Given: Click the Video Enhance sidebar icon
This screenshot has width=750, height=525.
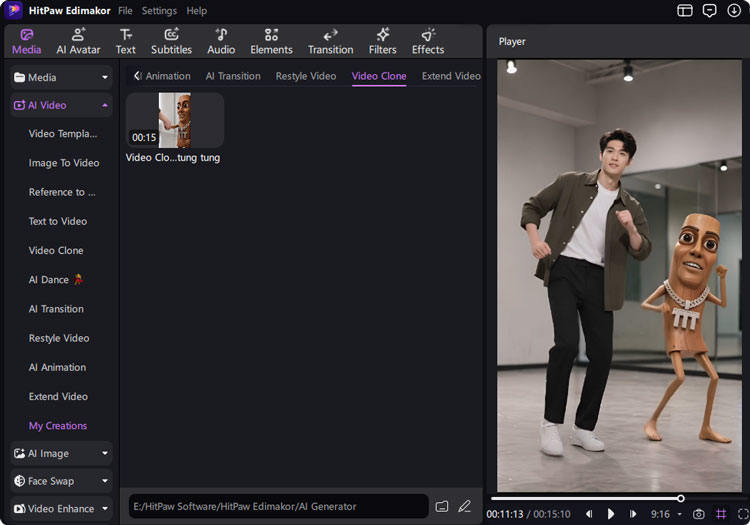Looking at the screenshot, I should coord(20,509).
